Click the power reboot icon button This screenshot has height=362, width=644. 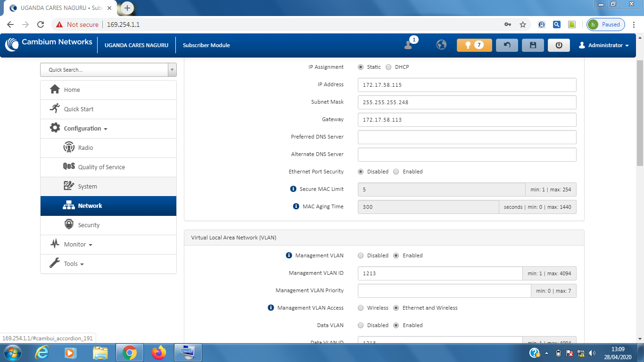tap(559, 45)
